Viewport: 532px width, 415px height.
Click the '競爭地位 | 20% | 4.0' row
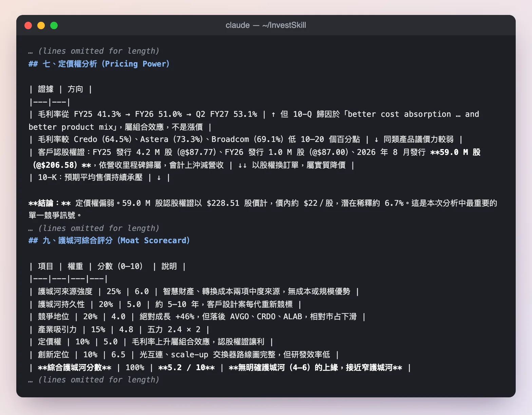[197, 317]
